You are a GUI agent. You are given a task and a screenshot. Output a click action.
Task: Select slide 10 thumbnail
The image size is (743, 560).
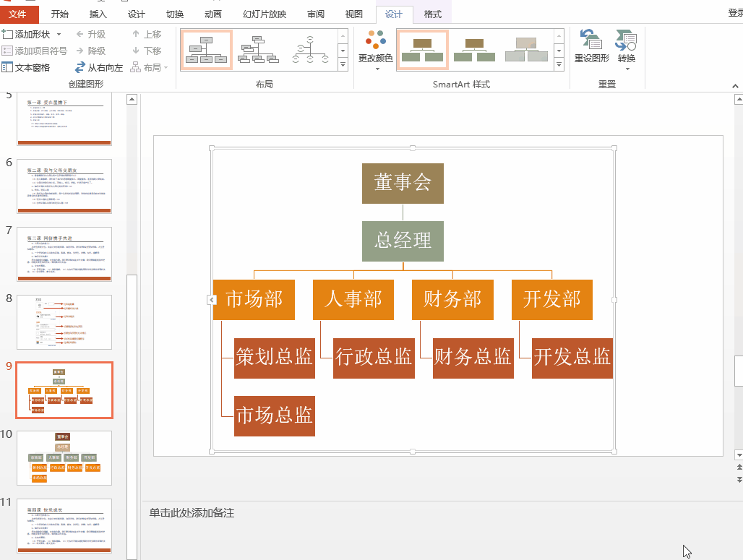[x=64, y=457]
